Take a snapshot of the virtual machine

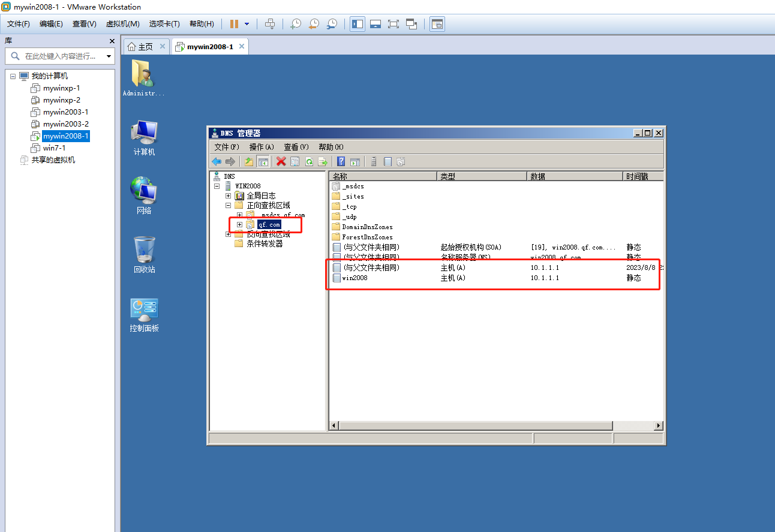[296, 24]
